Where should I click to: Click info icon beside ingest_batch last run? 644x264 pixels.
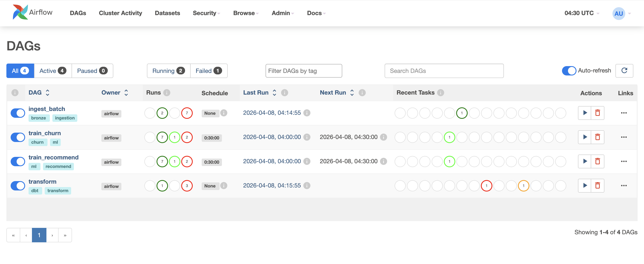point(307,113)
